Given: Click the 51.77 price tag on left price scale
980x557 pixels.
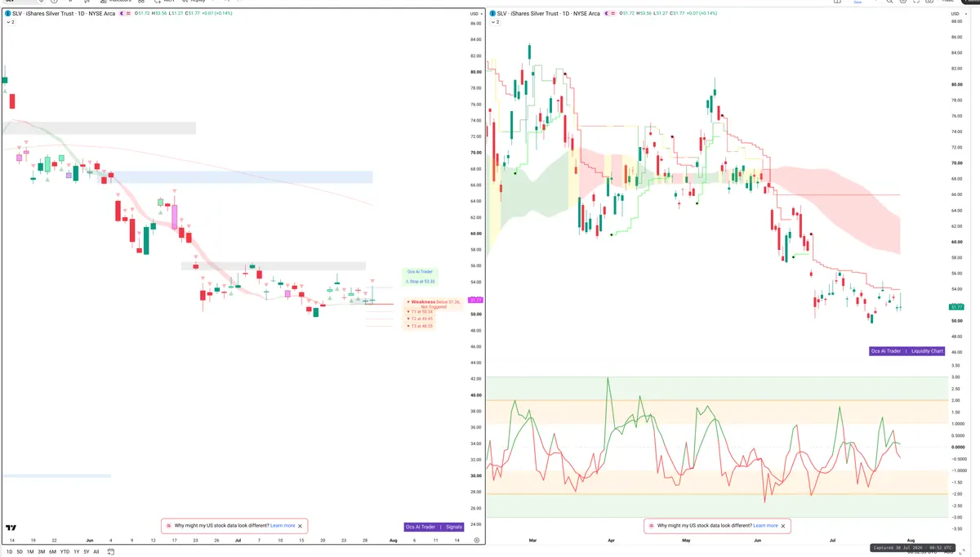Looking at the screenshot, I should [475, 301].
